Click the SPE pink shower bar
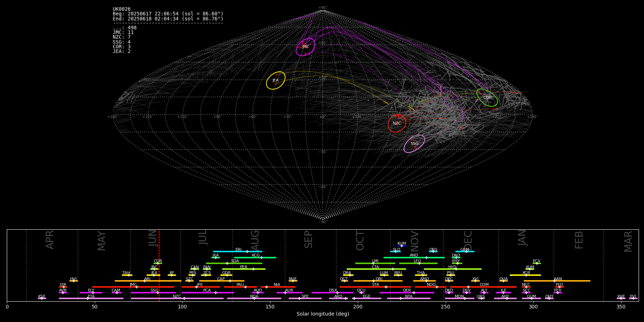 (x=305, y=298)
